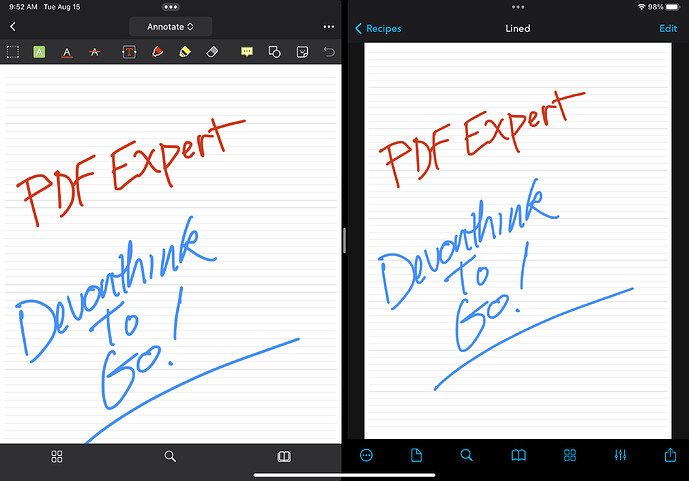Open DEVONthink circled ellipsis menu
Screen dimensions: 689x481
click(x=366, y=455)
